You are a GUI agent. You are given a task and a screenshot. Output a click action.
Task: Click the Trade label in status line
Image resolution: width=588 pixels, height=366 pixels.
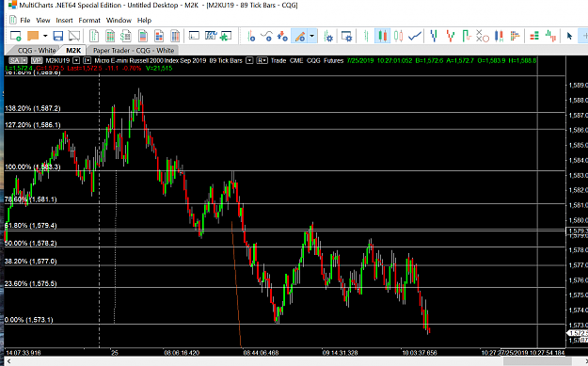tap(278, 60)
